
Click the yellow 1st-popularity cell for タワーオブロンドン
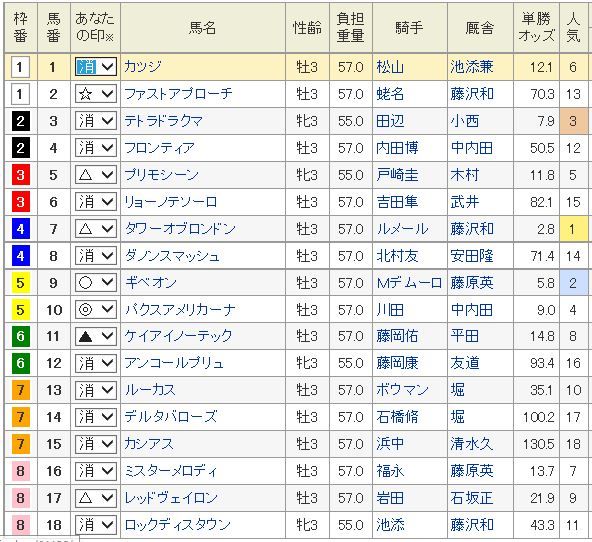click(x=573, y=229)
